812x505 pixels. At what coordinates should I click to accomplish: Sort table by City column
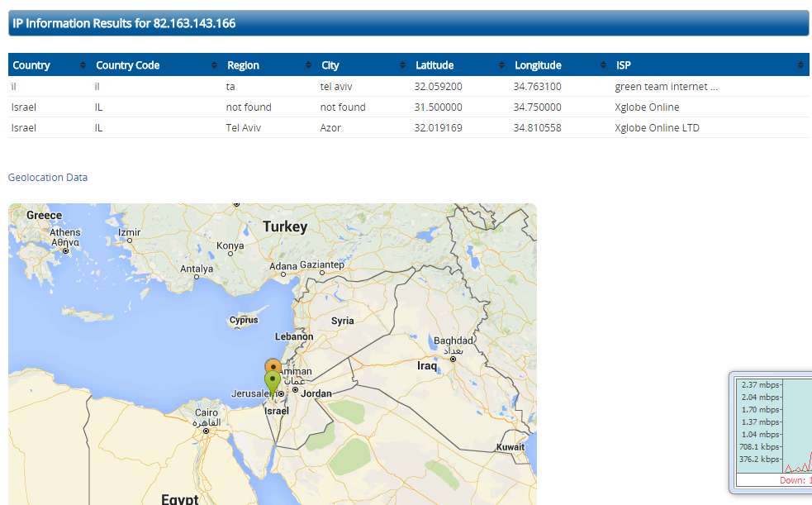[x=364, y=65]
